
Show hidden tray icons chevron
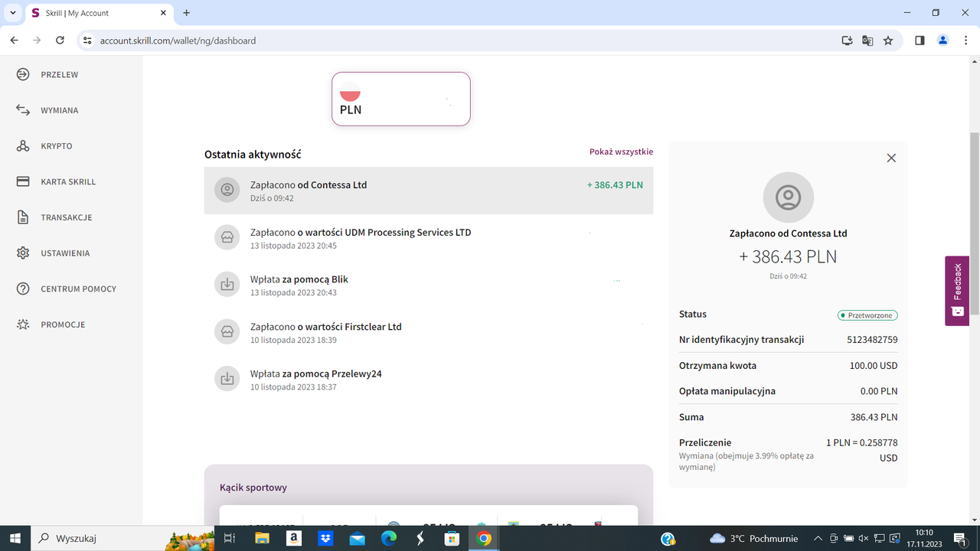tap(818, 539)
